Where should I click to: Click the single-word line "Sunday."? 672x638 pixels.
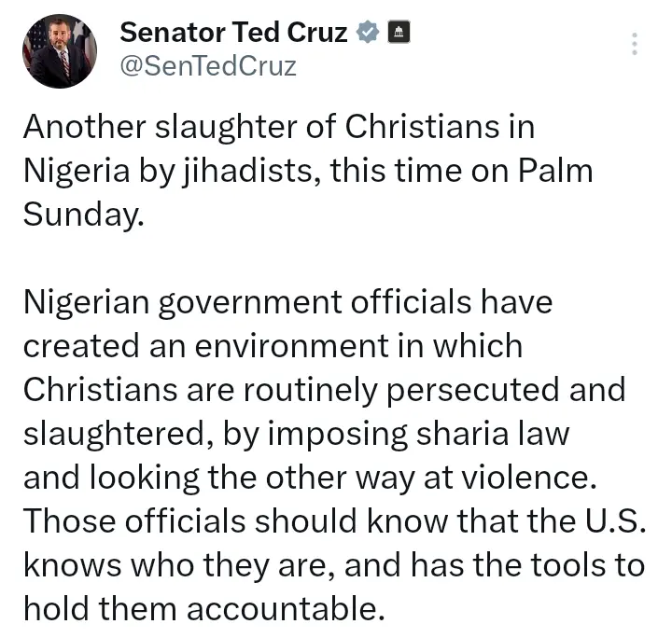(84, 215)
